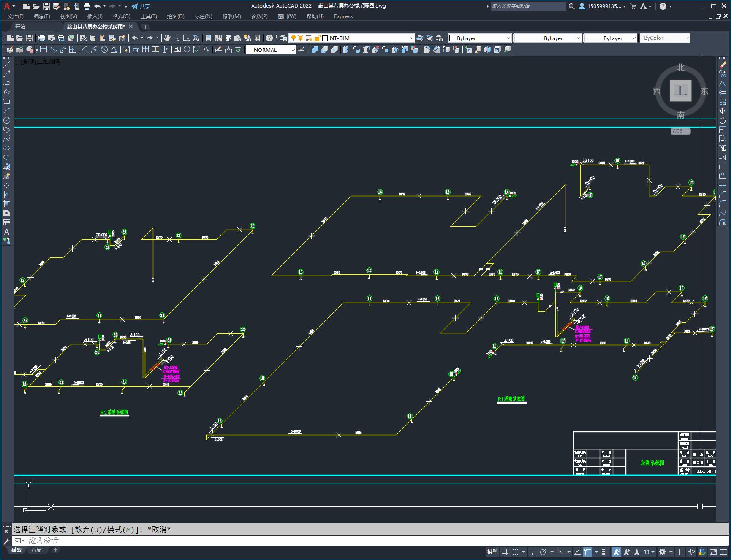Toggle annotation object visibility in status bar
731x560 pixels.
click(617, 552)
